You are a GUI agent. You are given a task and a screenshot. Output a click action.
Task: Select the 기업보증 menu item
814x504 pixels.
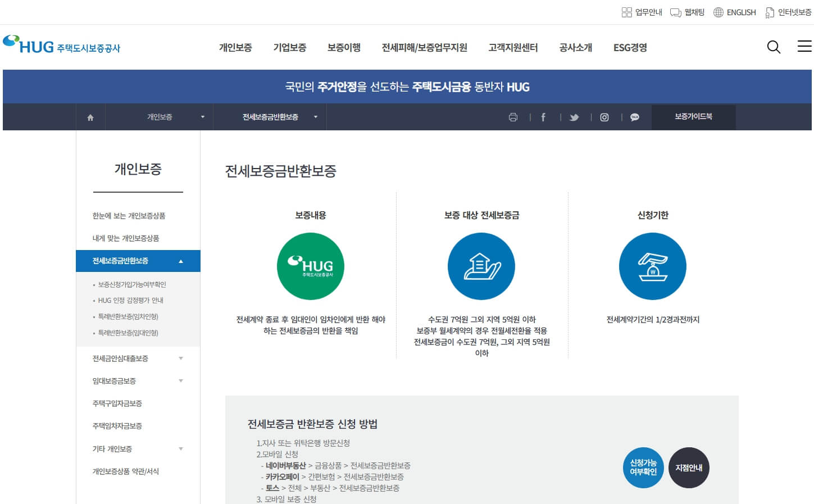click(289, 48)
